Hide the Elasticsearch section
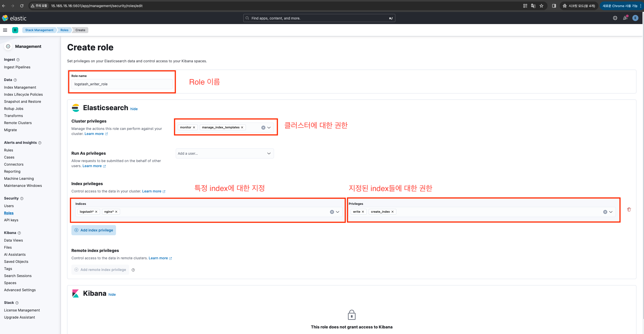 [134, 109]
